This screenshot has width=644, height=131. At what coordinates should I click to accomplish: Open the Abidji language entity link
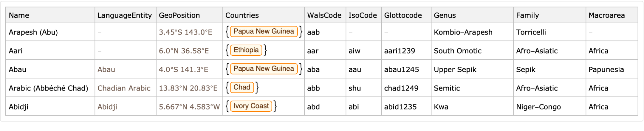click(x=107, y=107)
